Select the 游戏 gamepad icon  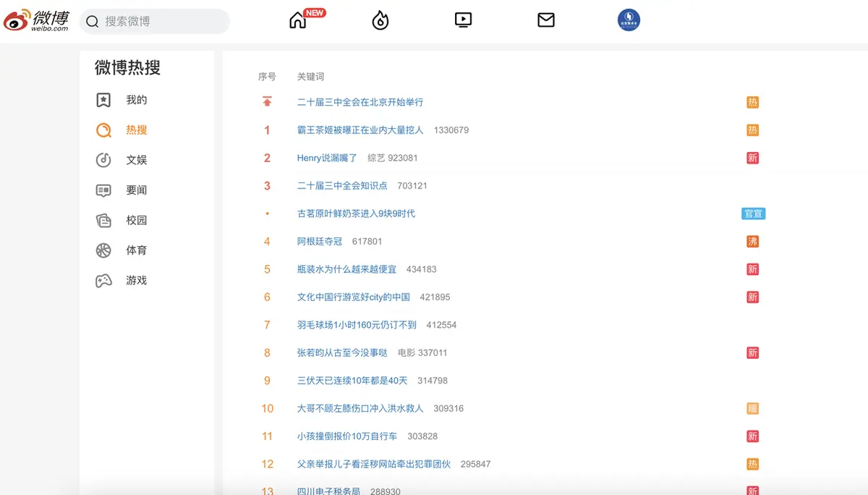pyautogui.click(x=103, y=281)
